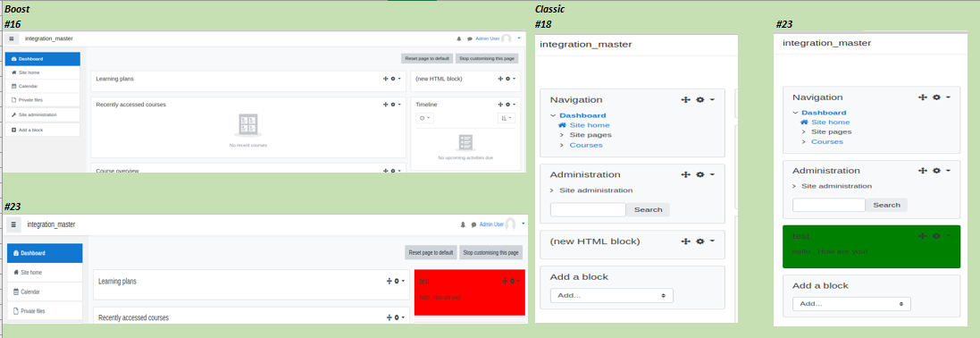Select Site home in Boost #23 sidebar
Viewport: 980px width, 338px height.
45,272
